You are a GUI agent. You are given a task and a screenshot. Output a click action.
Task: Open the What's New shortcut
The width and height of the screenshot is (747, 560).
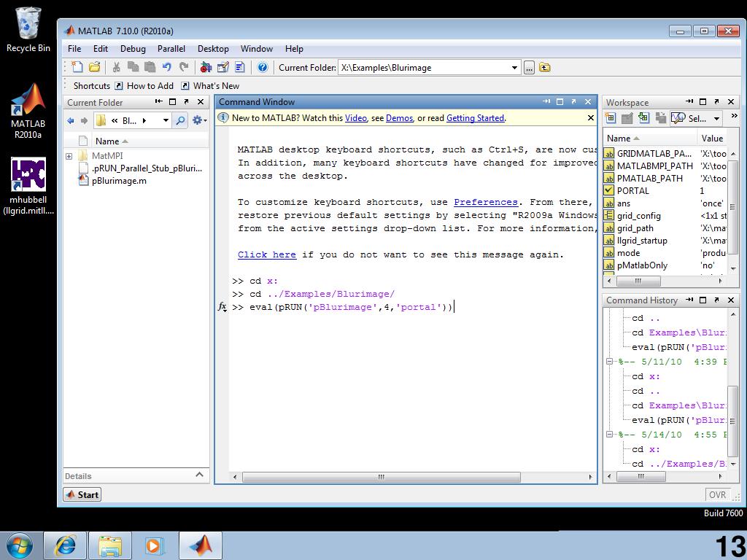click(x=210, y=86)
